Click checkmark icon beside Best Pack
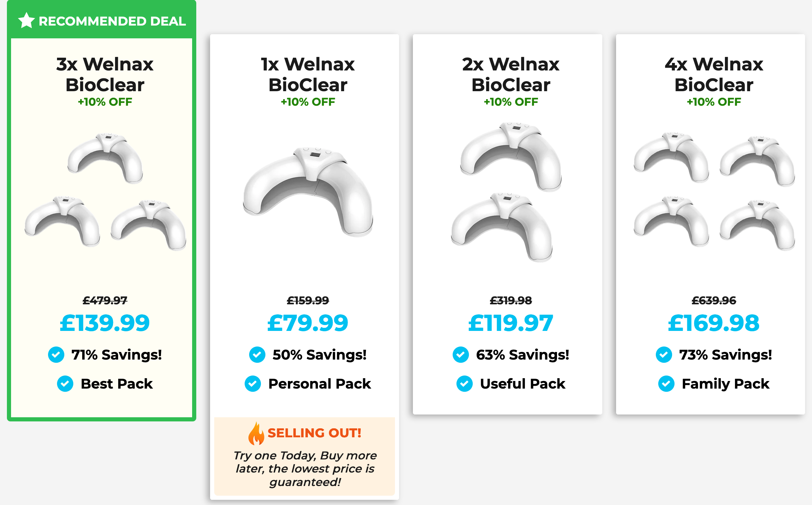The width and height of the screenshot is (812, 505). [x=65, y=384]
